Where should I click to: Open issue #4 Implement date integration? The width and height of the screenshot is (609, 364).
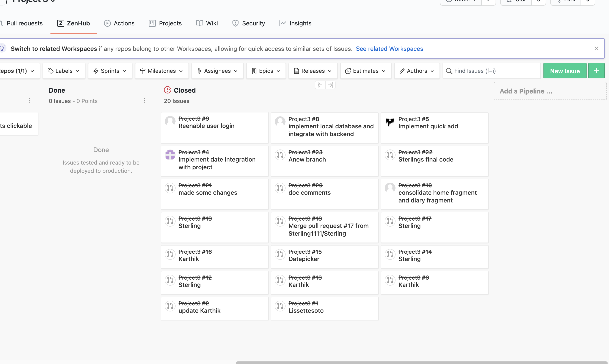[x=215, y=161]
